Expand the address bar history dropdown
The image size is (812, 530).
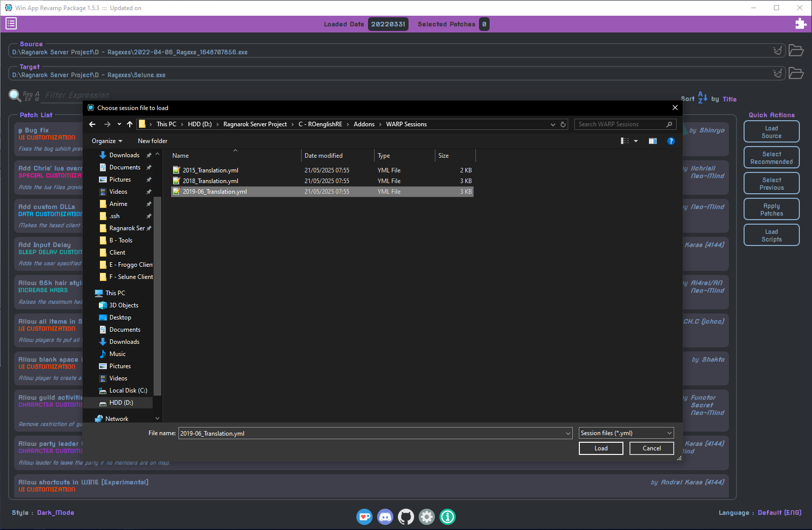point(553,124)
